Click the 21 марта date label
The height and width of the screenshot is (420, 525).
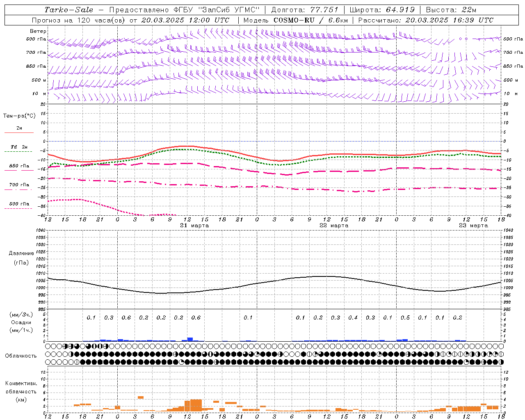click(194, 226)
